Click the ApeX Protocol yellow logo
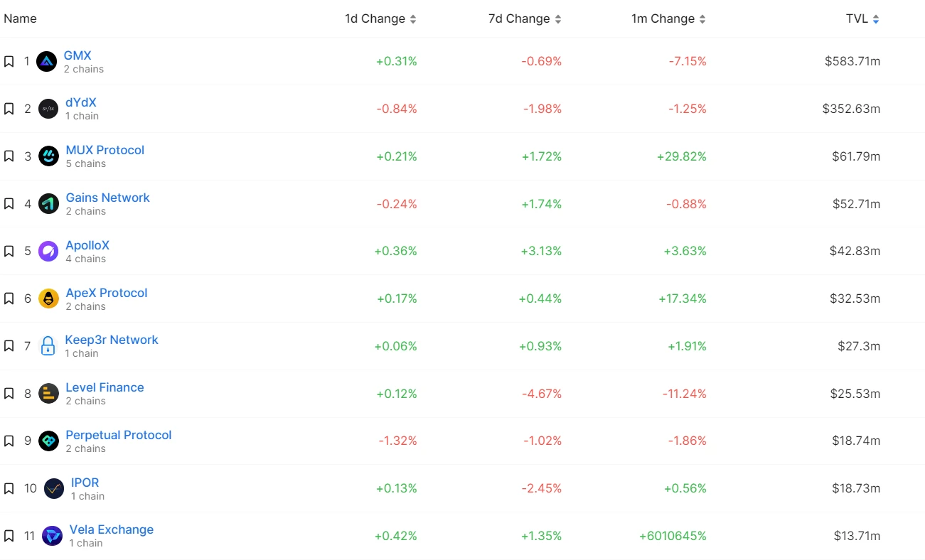925x560 pixels. 48,298
